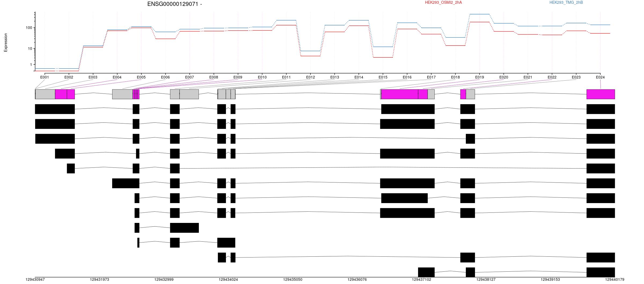Click the E012 exon label
Image resolution: width=644 pixels, height=284 pixels.
coord(310,77)
